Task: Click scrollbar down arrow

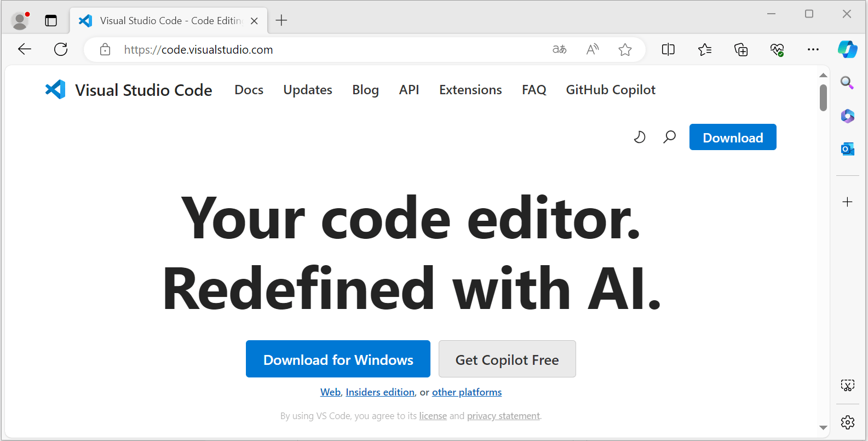Action: [823, 428]
